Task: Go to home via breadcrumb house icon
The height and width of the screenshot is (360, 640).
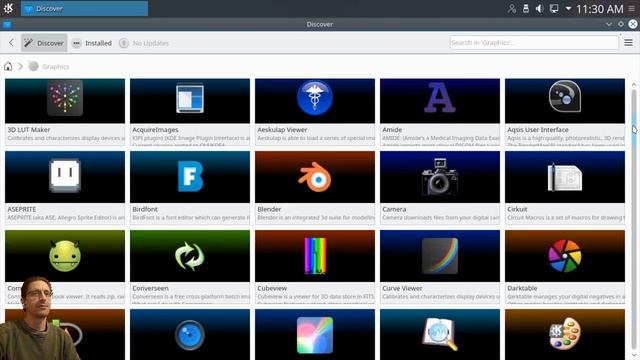Action: point(8,66)
